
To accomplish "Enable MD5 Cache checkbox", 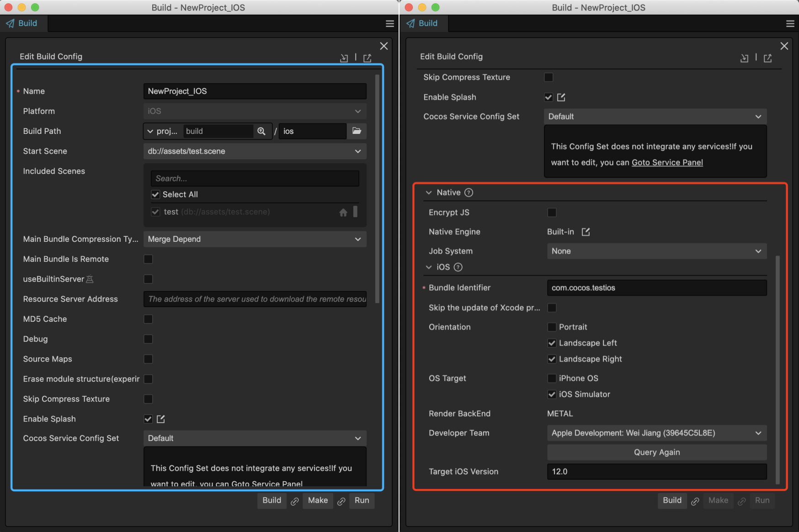I will [148, 319].
